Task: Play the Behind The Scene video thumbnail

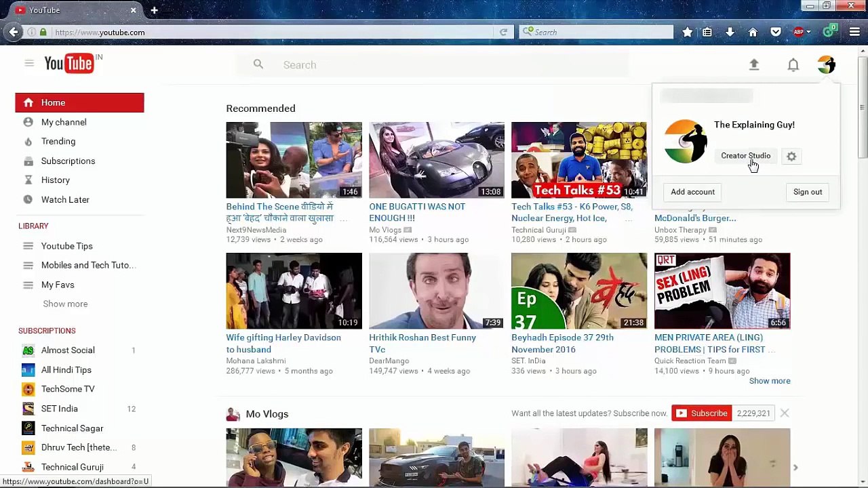Action: [294, 160]
